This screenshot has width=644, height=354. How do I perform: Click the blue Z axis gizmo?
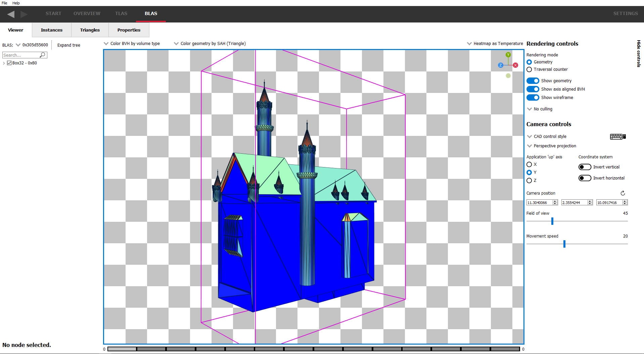point(500,65)
